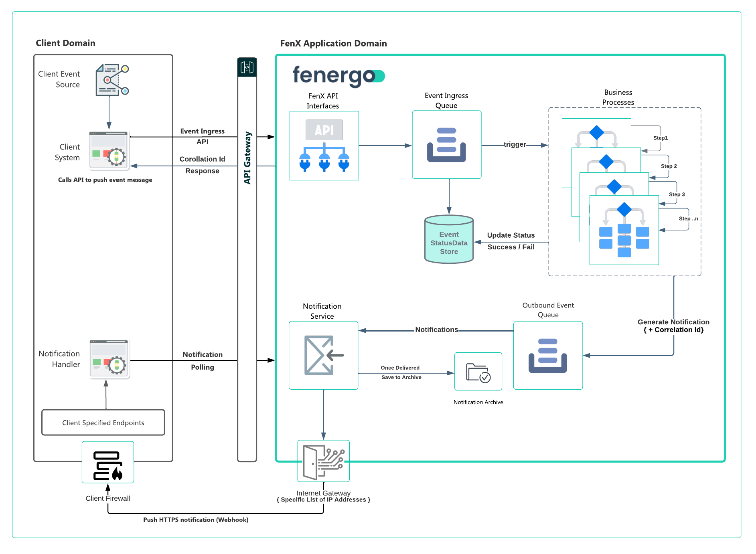
Task: Click the Internet Gateway door icon
Action: (x=323, y=461)
